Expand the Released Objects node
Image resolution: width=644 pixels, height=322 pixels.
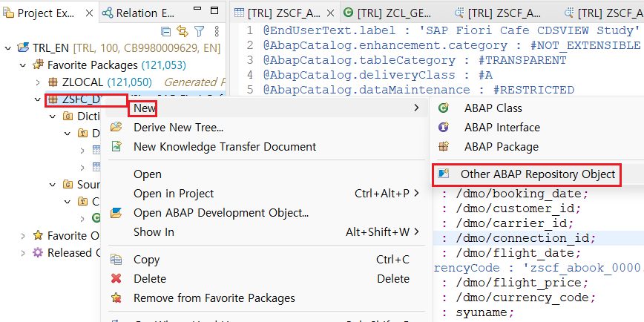point(24,252)
